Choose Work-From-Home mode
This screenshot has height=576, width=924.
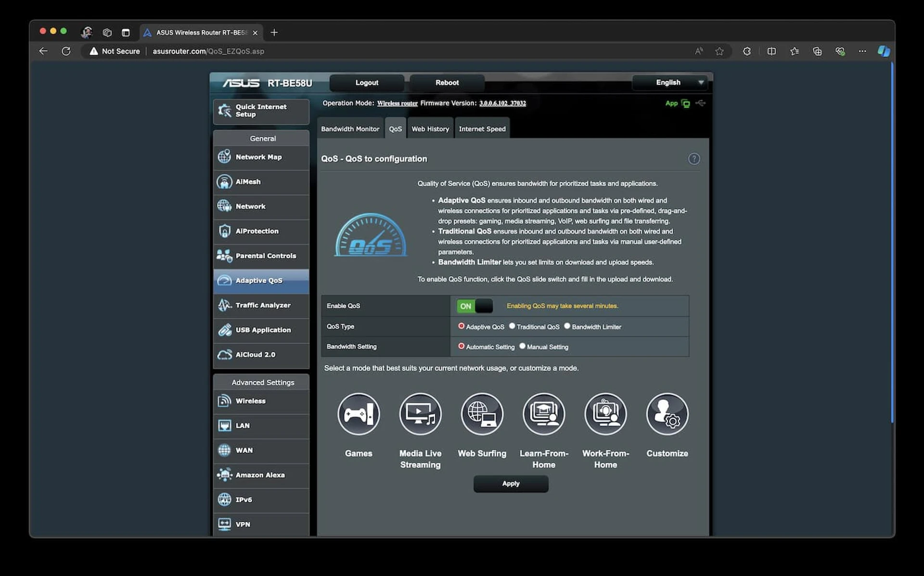click(x=605, y=414)
